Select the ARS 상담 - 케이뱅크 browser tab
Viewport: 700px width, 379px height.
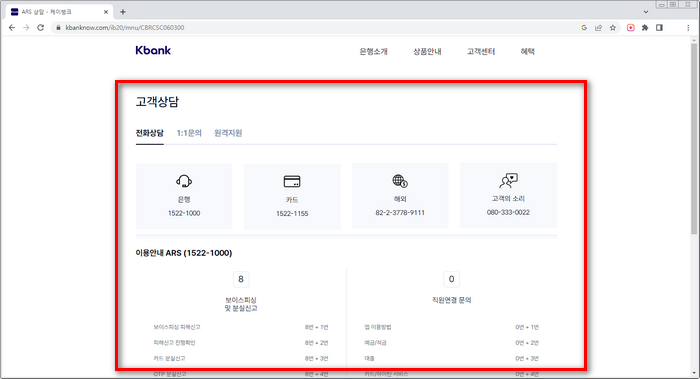(59, 12)
